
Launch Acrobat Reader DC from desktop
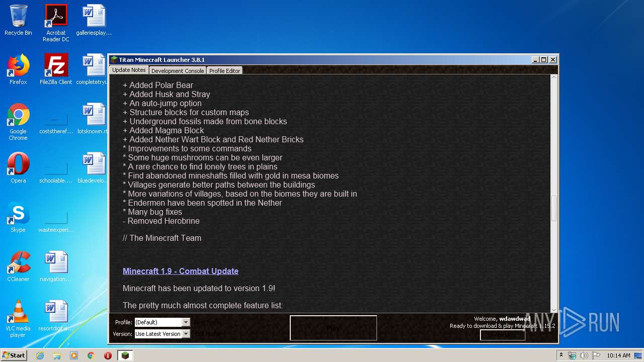coord(56,23)
